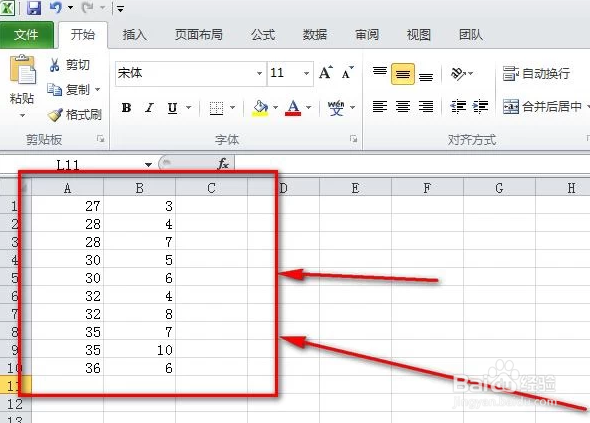590x423 pixels.
Task: Toggle align text right
Action: (426, 107)
